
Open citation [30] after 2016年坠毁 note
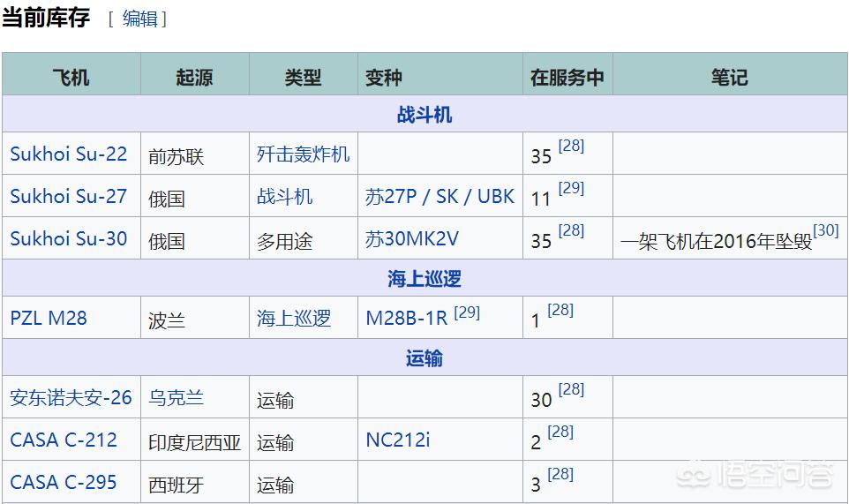(826, 230)
